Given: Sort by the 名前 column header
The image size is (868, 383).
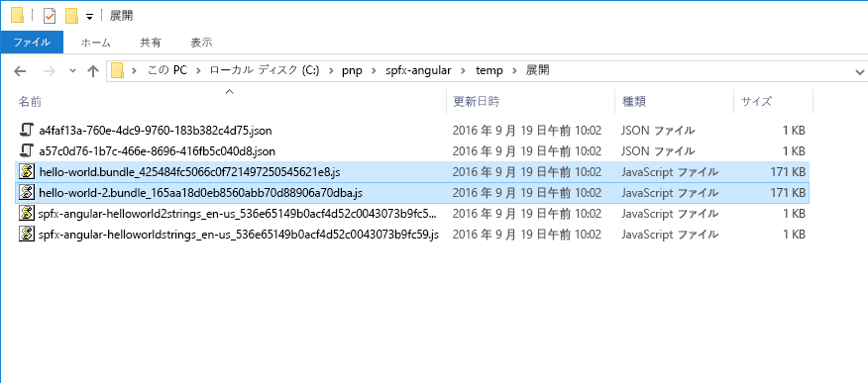Looking at the screenshot, I should point(230,101).
